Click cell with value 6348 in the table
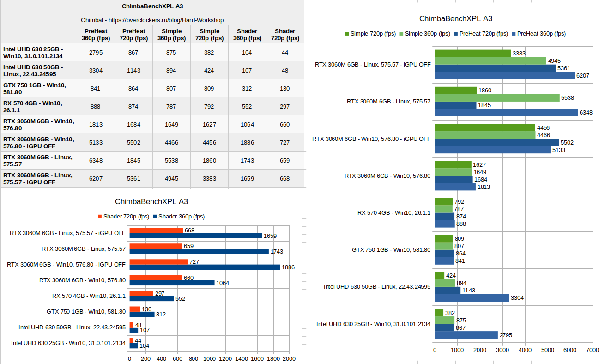Viewport: 605px width, 364px height. (x=96, y=160)
